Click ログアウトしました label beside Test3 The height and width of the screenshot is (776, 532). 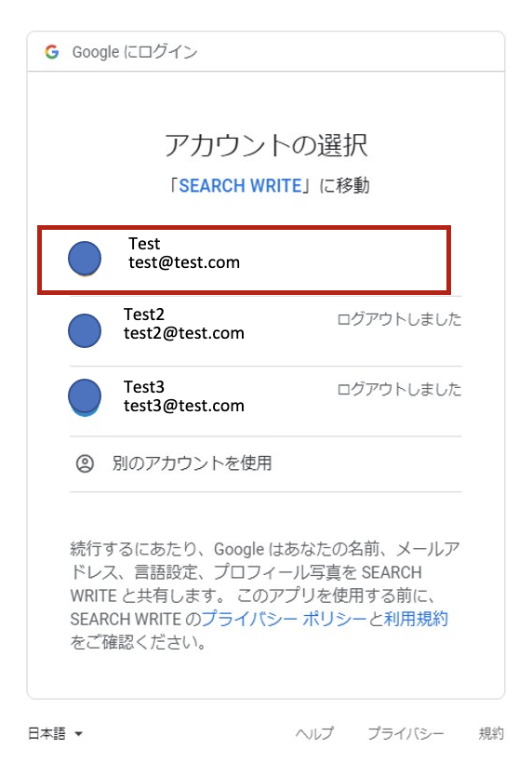click(x=399, y=390)
